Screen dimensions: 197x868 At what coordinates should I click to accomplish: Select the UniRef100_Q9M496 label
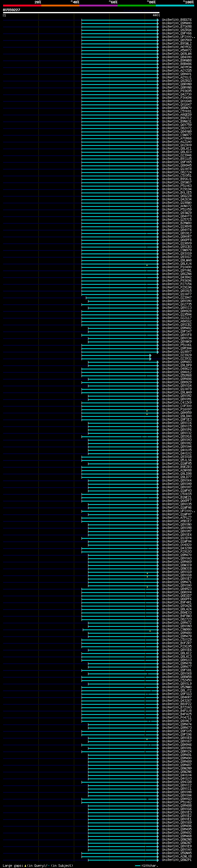pyautogui.click(x=177, y=826)
